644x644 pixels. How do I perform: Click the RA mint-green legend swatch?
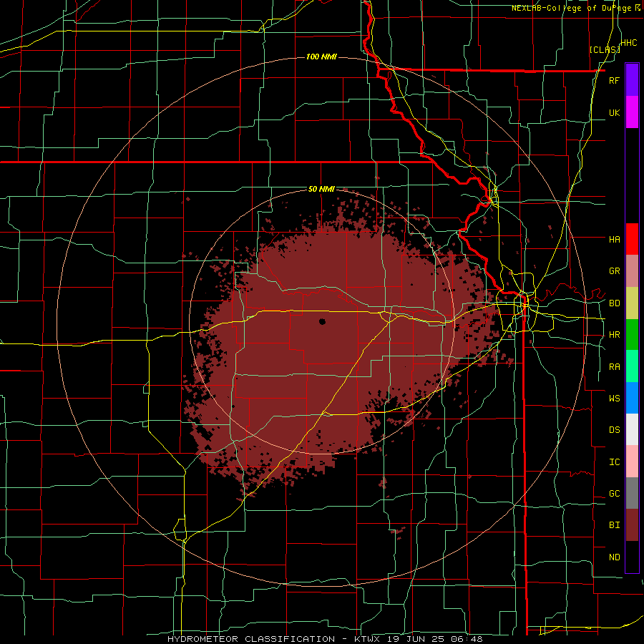[x=632, y=366]
